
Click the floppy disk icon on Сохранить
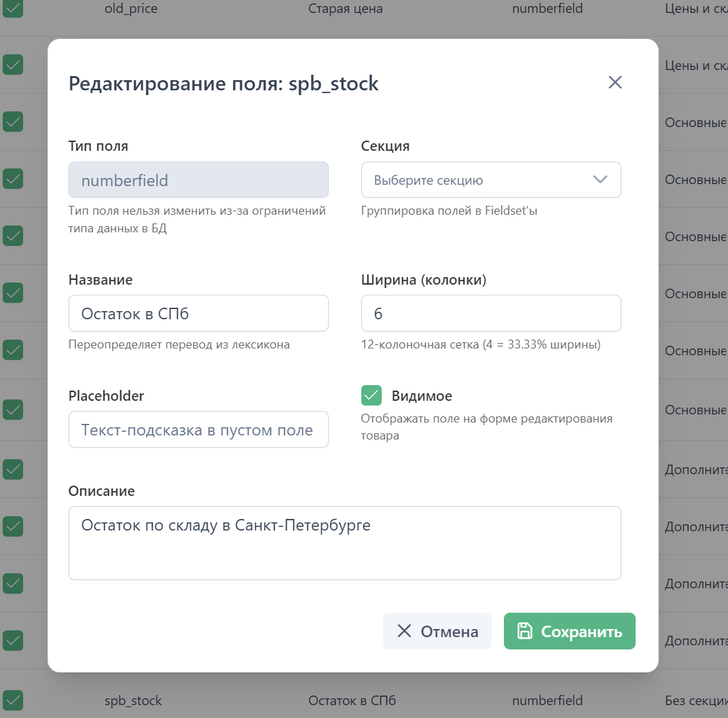pyautogui.click(x=525, y=631)
